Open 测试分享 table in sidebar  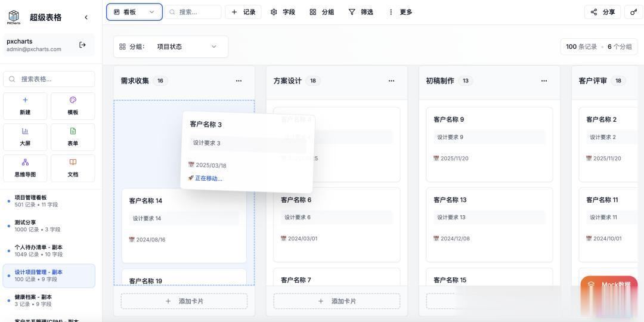tap(49, 226)
